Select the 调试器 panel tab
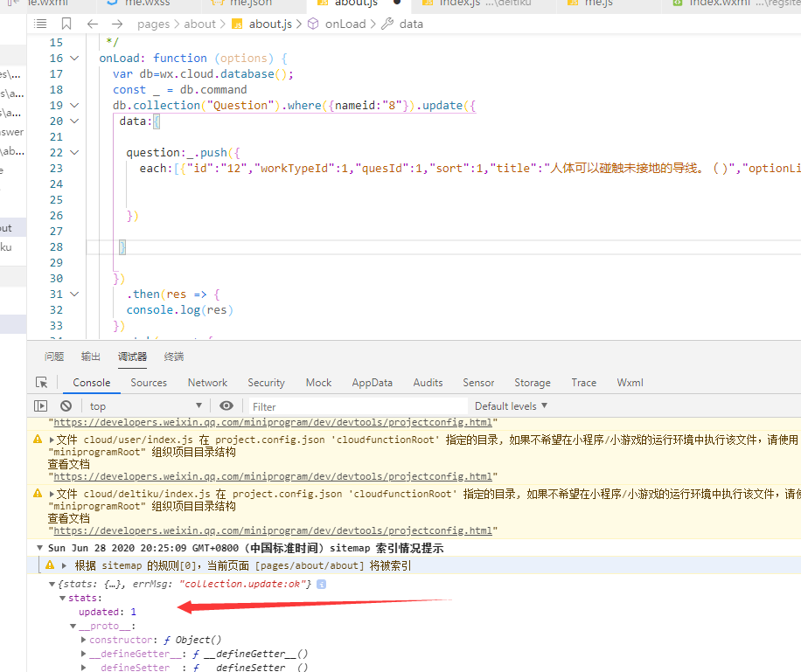 [132, 357]
